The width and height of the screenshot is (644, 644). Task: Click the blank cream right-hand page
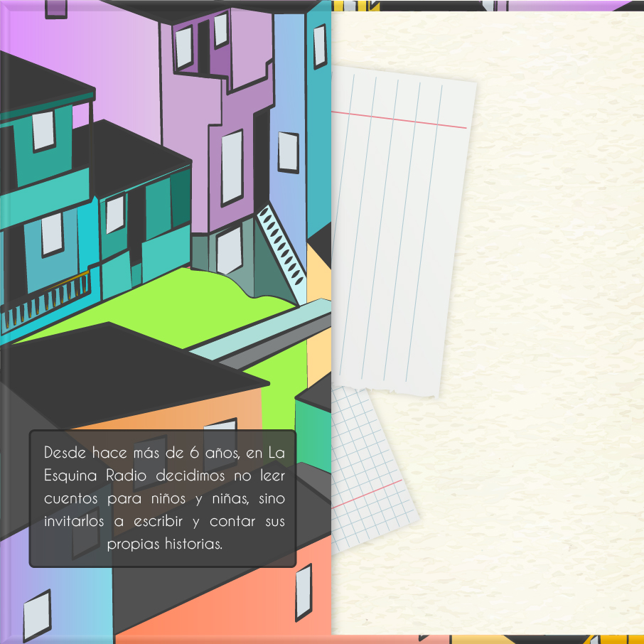554,320
